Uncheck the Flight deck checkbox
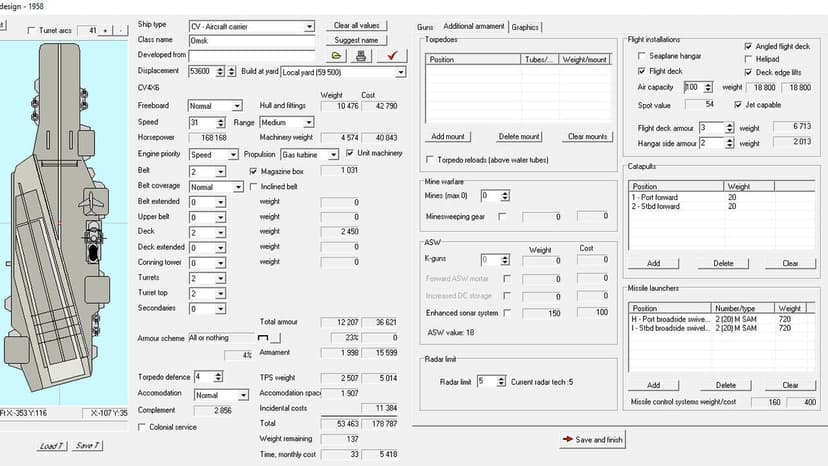The width and height of the screenshot is (828, 466). [642, 71]
